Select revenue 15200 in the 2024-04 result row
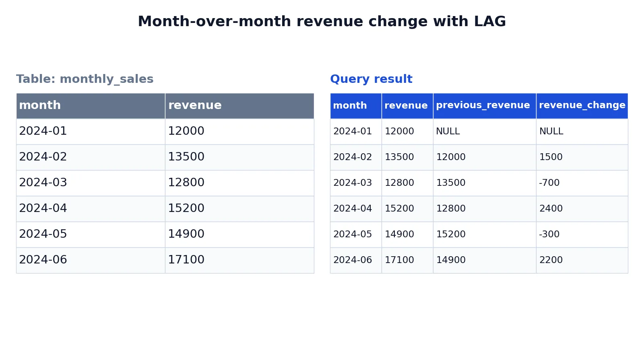The height and width of the screenshot is (362, 644). coord(407,209)
